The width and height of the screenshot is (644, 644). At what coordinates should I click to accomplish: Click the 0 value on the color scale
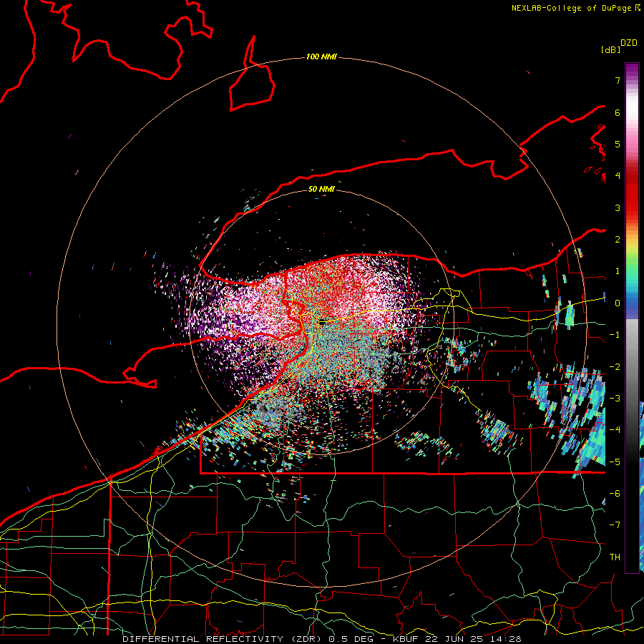[618, 303]
